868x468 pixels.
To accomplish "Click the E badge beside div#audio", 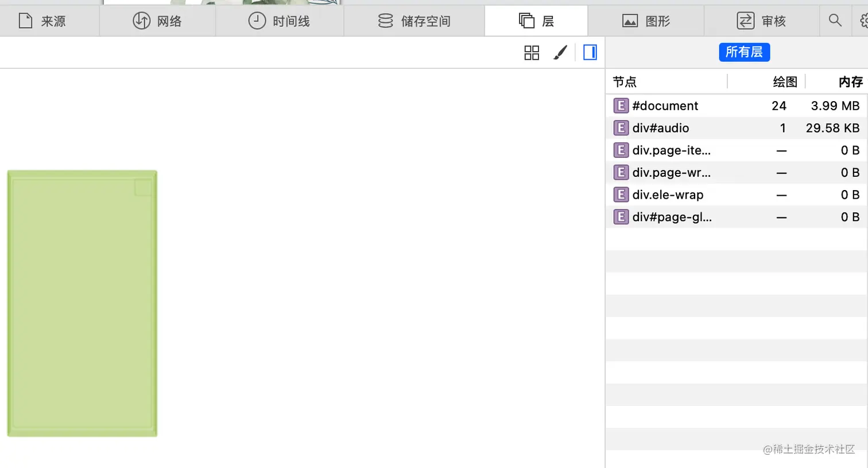I will (x=621, y=128).
